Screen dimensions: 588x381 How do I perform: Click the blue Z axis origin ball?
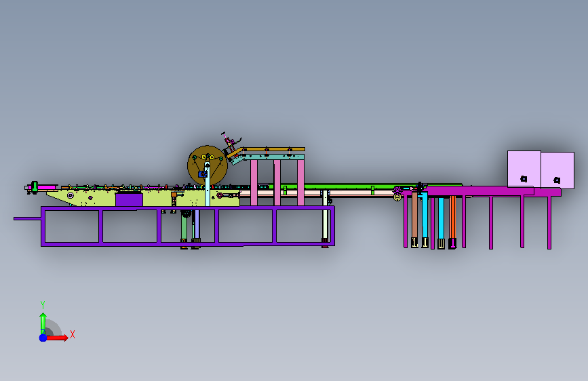tap(43, 338)
